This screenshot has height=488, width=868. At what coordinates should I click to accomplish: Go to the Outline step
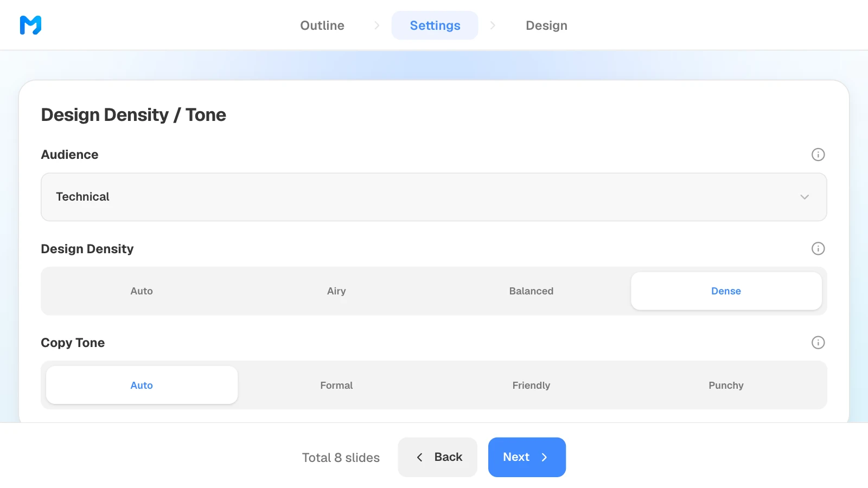click(x=322, y=25)
